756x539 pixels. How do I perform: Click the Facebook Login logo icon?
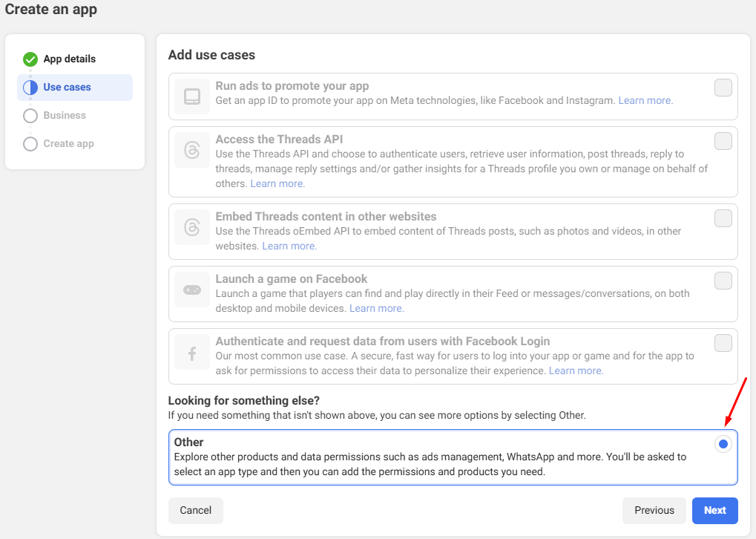point(192,353)
